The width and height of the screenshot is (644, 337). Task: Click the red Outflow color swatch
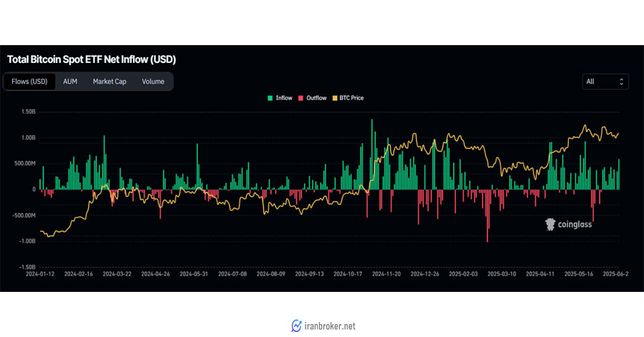(x=301, y=98)
